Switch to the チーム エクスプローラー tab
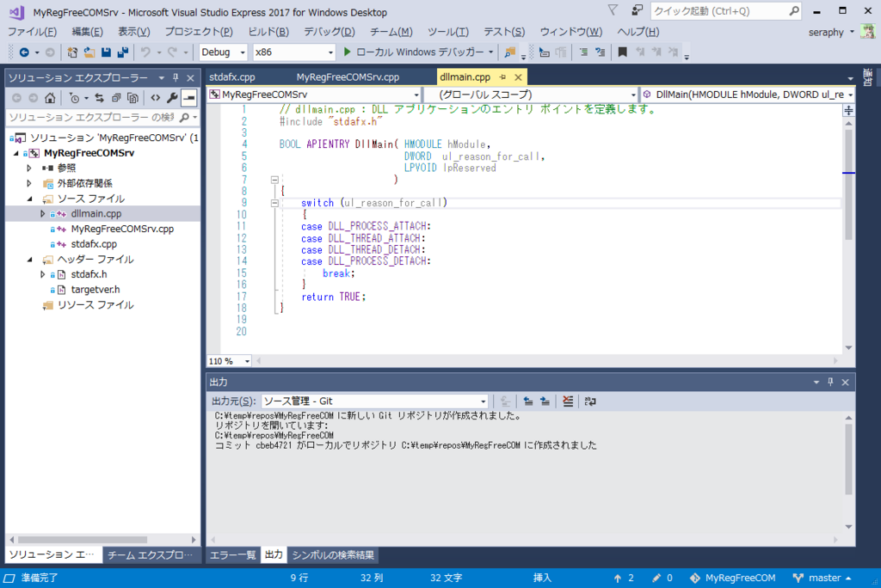This screenshot has width=881, height=588. pos(150,554)
